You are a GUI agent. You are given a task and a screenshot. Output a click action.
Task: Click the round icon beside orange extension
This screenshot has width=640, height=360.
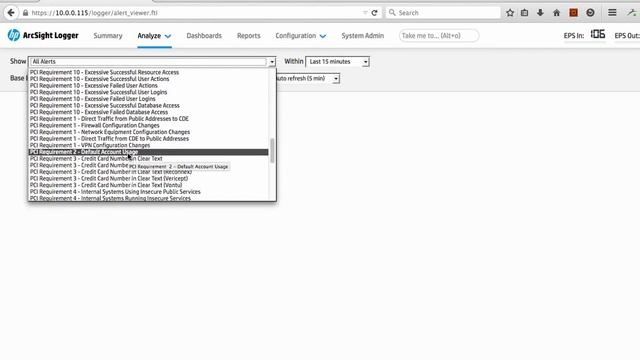pyautogui.click(x=590, y=13)
